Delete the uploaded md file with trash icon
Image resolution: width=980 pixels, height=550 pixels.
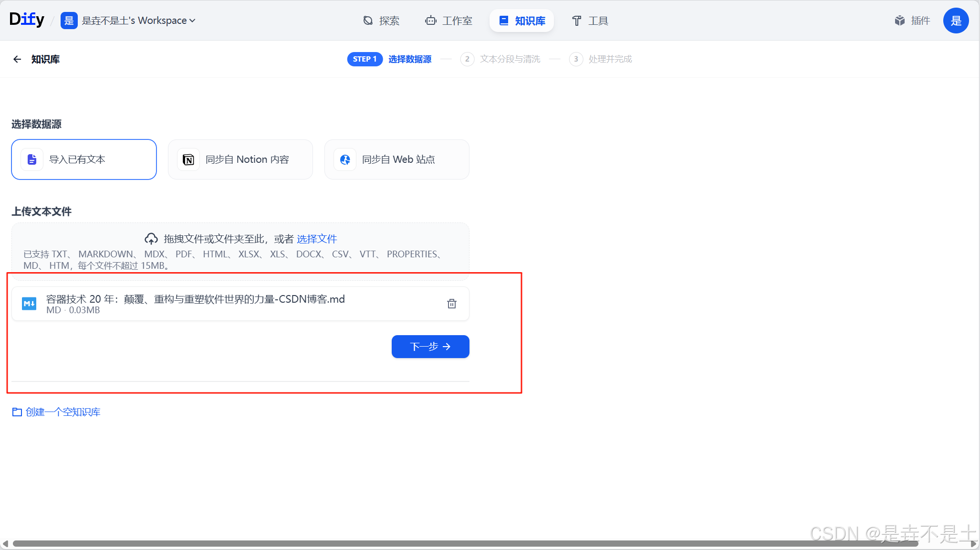tap(451, 304)
